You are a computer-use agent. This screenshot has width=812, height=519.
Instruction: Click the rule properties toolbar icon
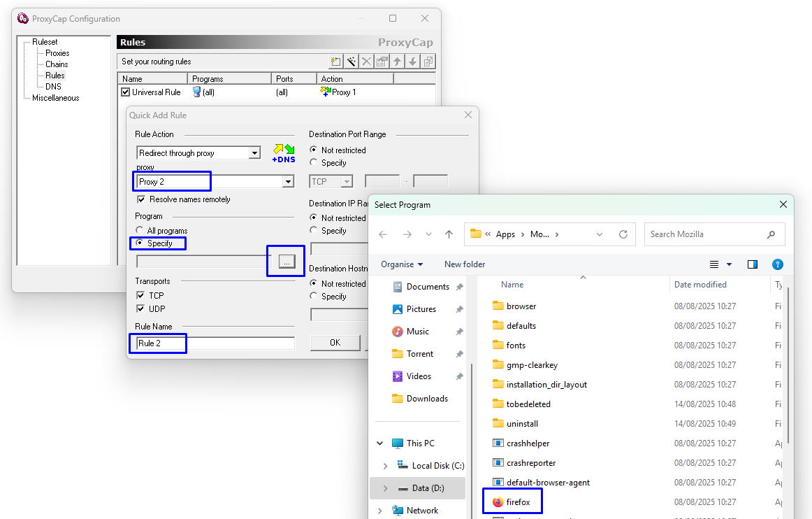(382, 62)
